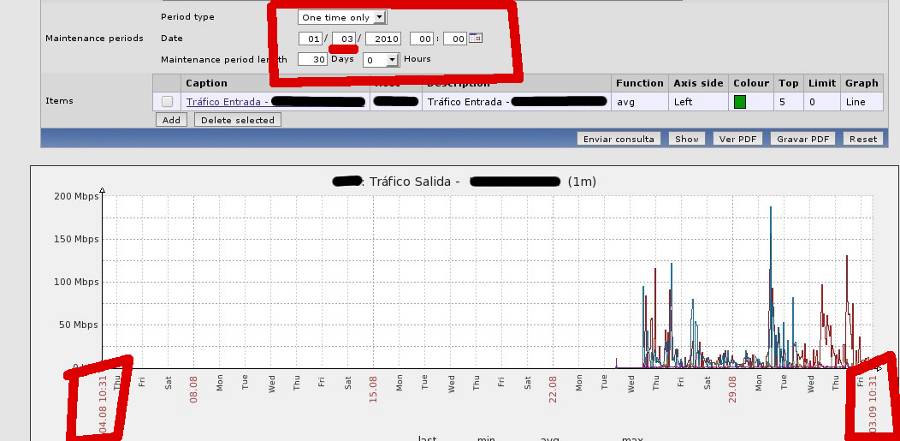Click the 08.08 date label on axis
This screenshot has height=441, width=900.
(194, 389)
